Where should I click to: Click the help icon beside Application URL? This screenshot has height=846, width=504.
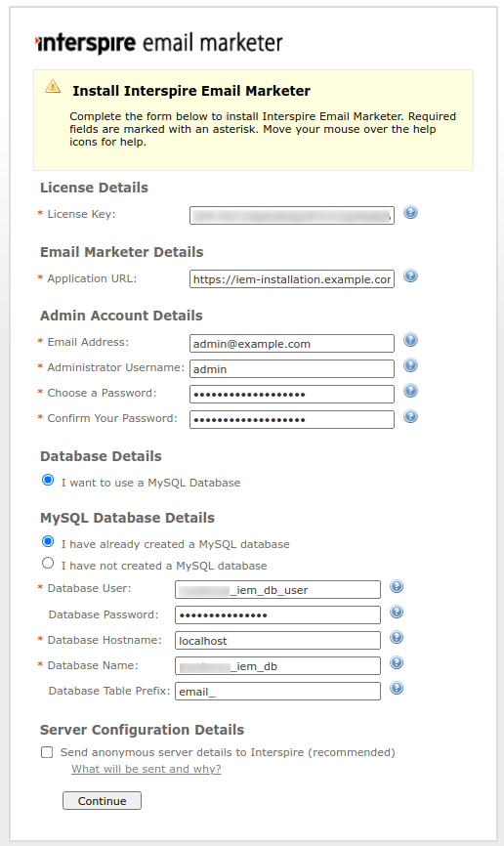point(410,276)
